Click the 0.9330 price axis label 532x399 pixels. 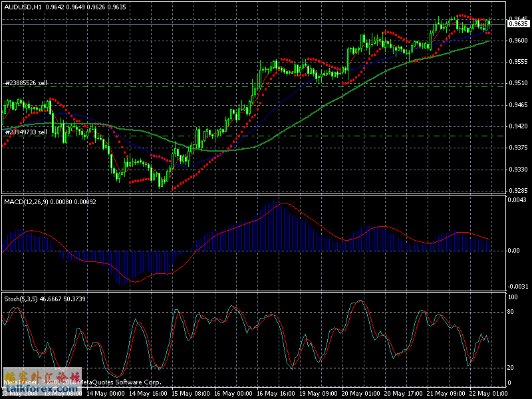519,170
